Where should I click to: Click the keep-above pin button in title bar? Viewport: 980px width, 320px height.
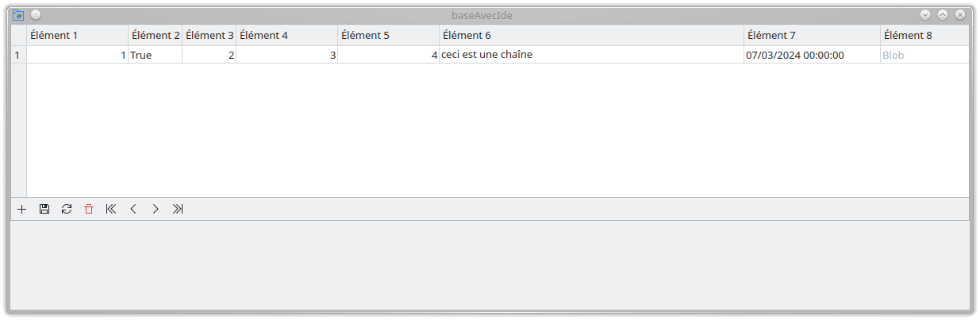[36, 15]
